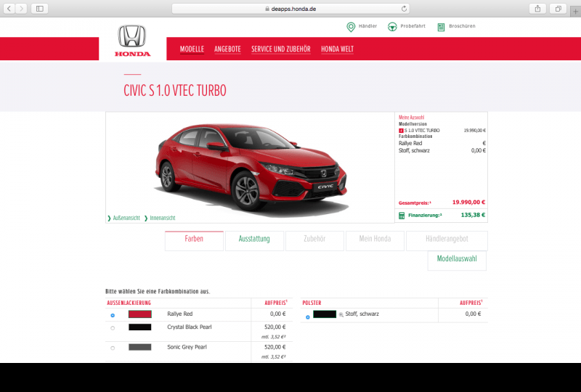Go back with Safari's back arrow
The height and width of the screenshot is (392, 581).
(x=9, y=9)
